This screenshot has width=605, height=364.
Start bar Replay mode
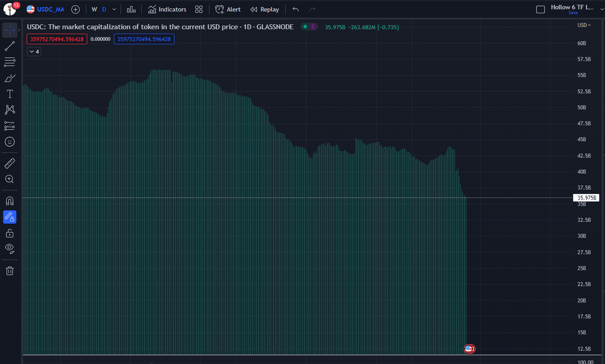[265, 10]
